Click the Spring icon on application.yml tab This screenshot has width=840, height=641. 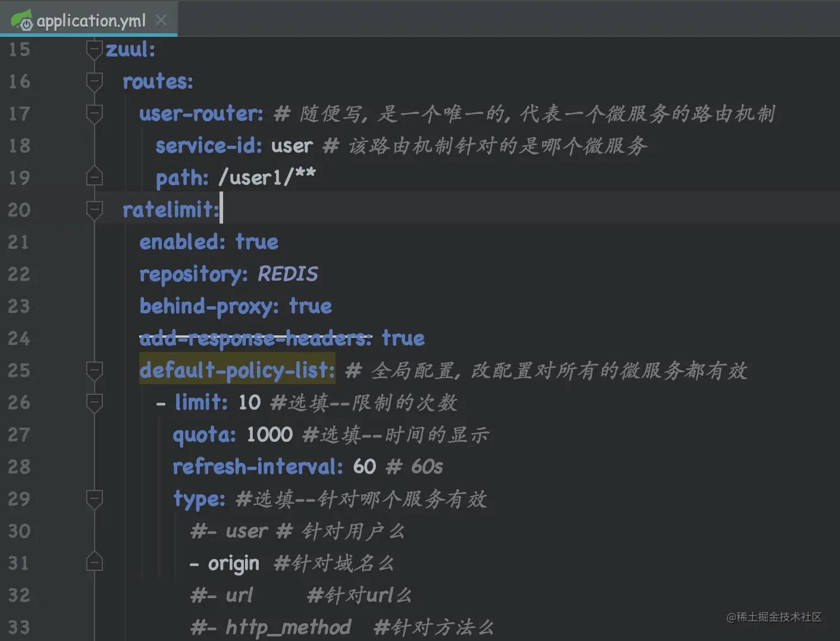[x=22, y=20]
